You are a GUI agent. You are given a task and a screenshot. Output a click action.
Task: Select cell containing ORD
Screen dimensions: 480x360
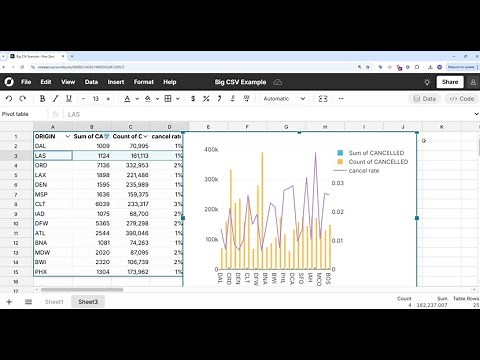pyautogui.click(x=53, y=165)
